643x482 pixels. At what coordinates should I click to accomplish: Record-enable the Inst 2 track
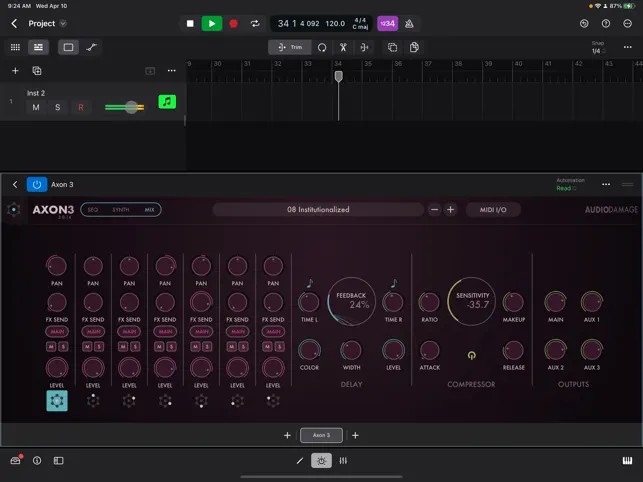click(x=81, y=107)
